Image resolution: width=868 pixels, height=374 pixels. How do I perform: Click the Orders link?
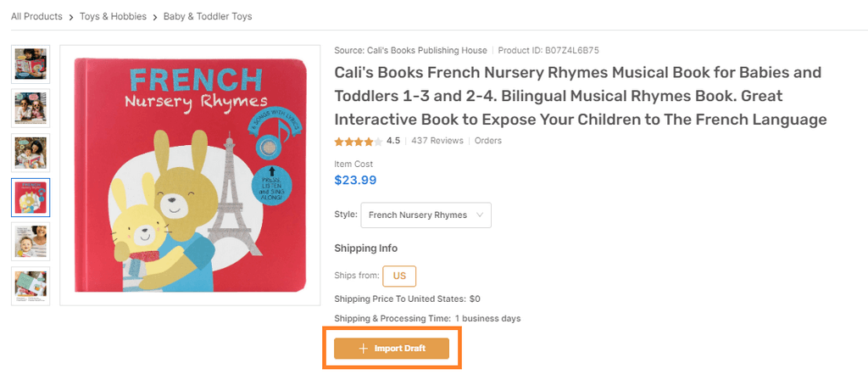click(488, 141)
